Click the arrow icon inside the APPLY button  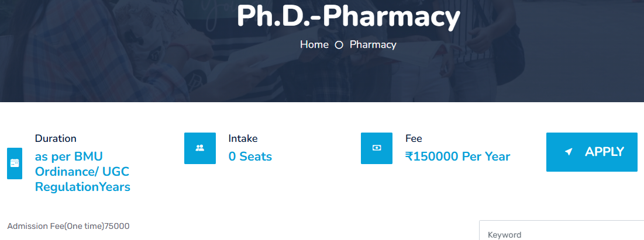click(x=568, y=152)
